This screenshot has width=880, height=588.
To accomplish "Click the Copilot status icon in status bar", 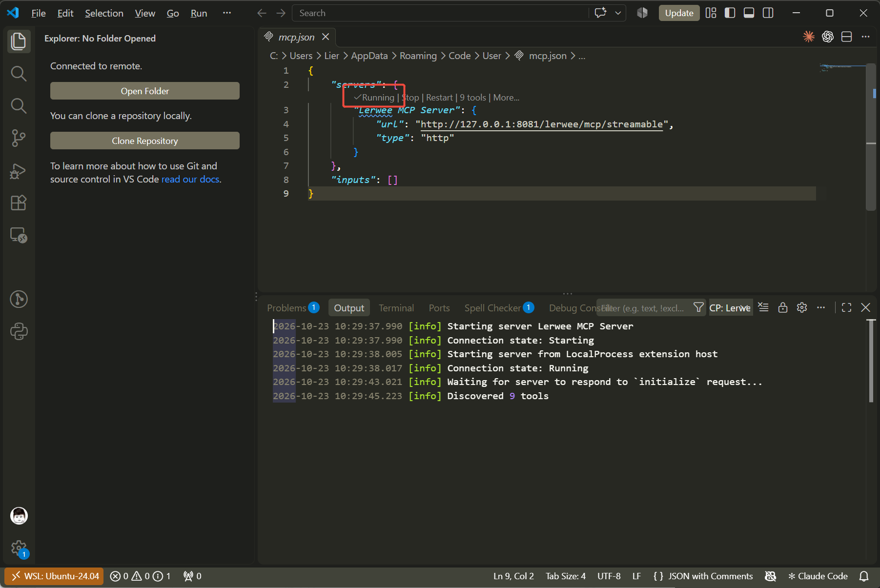I will [770, 576].
